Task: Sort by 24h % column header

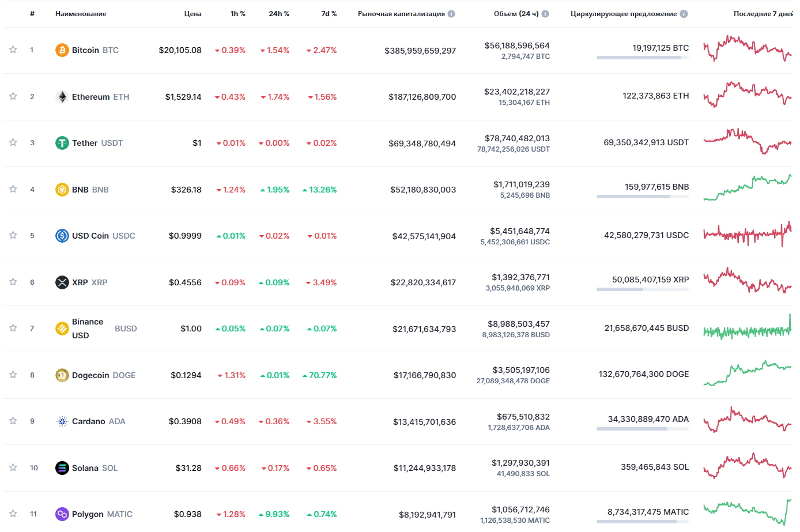Action: pos(279,14)
